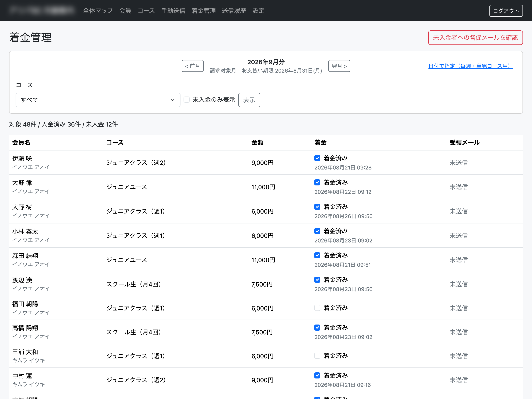Expand the コース dropdown showing すべて
The height and width of the screenshot is (399, 532).
[98, 100]
